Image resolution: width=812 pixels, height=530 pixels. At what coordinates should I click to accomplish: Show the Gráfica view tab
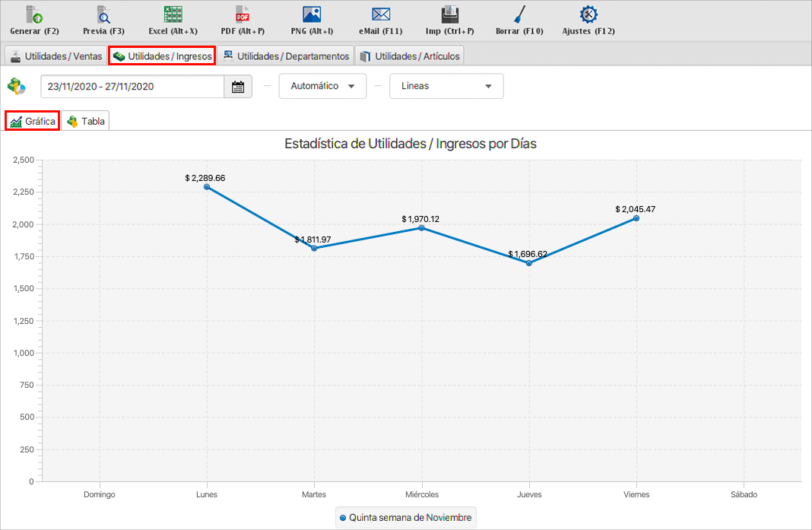coord(33,122)
